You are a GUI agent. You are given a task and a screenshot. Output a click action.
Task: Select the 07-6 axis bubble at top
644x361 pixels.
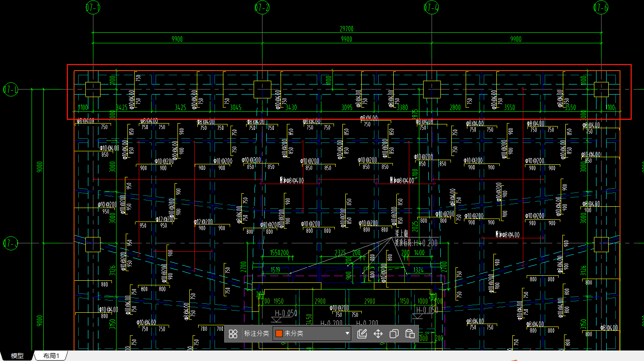pyautogui.click(x=601, y=8)
